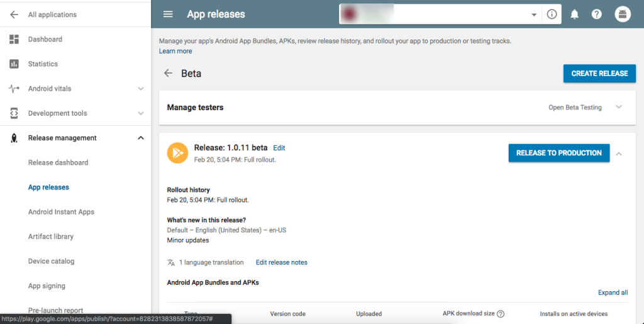Open the user account avatar
The image size is (644, 324).
click(x=623, y=14)
